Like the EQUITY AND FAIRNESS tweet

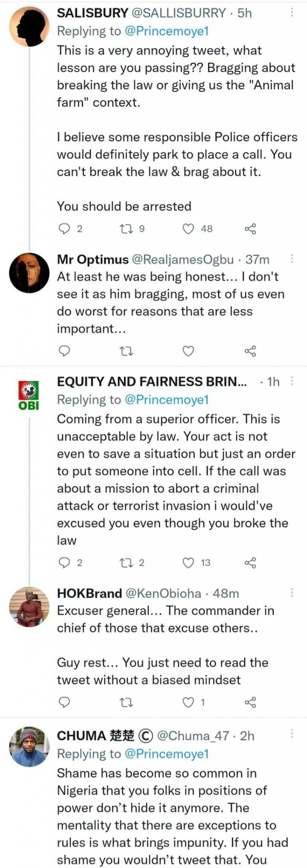coord(188,563)
